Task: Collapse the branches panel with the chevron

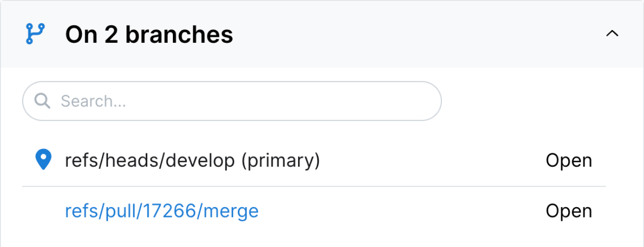Action: click(612, 34)
